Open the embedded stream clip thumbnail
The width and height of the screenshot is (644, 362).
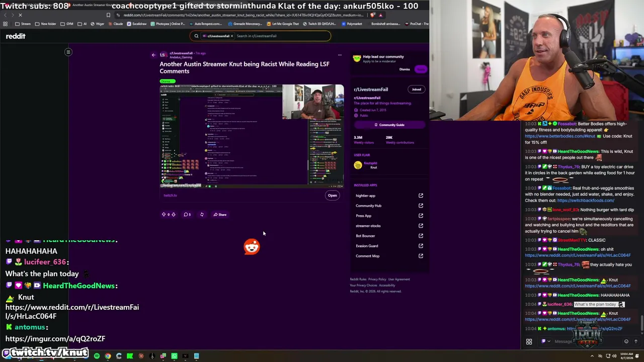(252, 136)
